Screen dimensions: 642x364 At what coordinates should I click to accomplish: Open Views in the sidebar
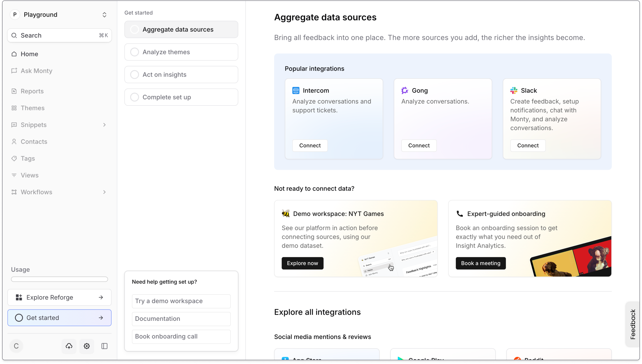coord(59,175)
